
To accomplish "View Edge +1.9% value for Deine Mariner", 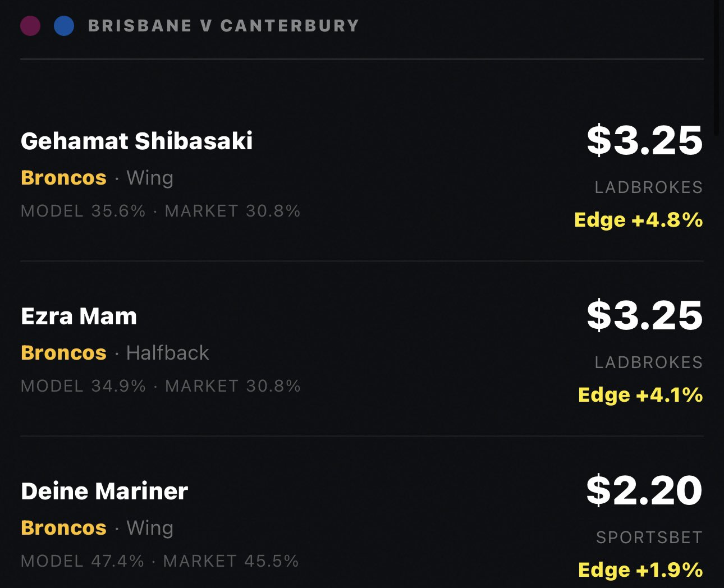I will click(640, 569).
